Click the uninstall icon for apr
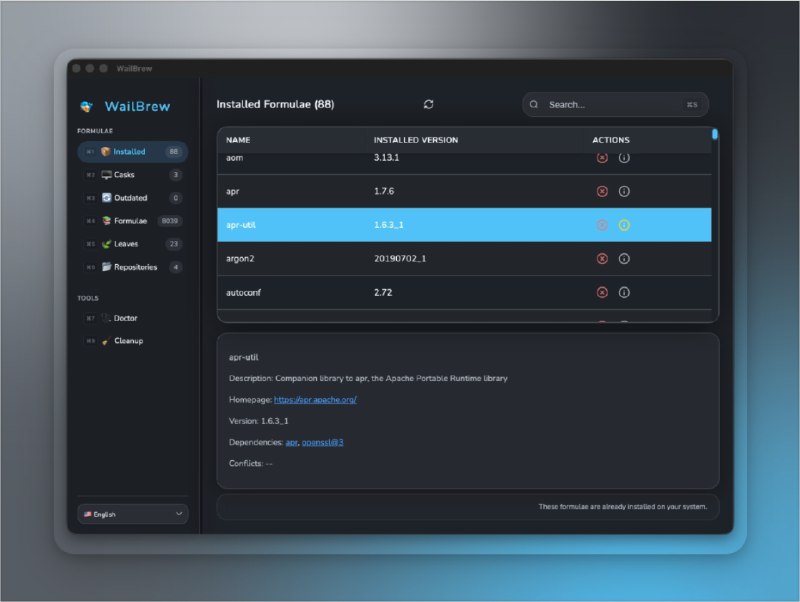800x602 pixels. coord(602,191)
